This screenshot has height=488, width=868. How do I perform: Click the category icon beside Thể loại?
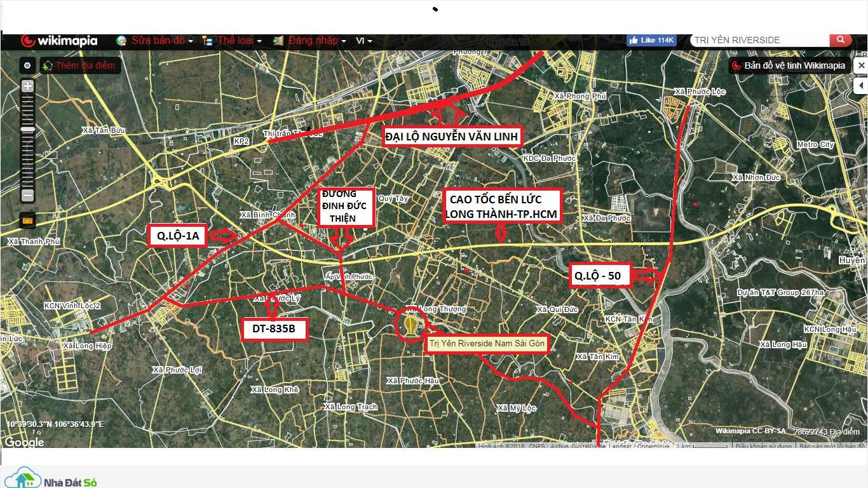(x=208, y=41)
